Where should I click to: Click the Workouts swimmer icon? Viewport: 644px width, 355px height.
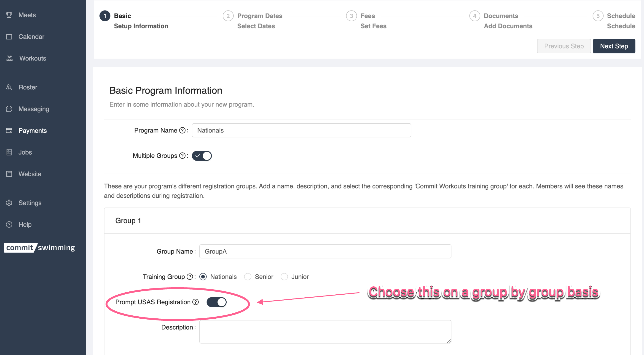(x=10, y=58)
